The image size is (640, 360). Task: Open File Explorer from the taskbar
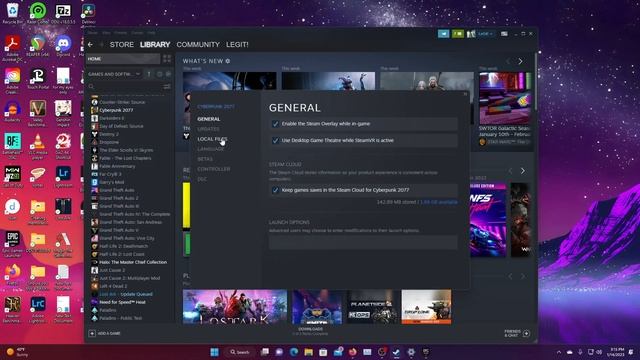(309, 352)
